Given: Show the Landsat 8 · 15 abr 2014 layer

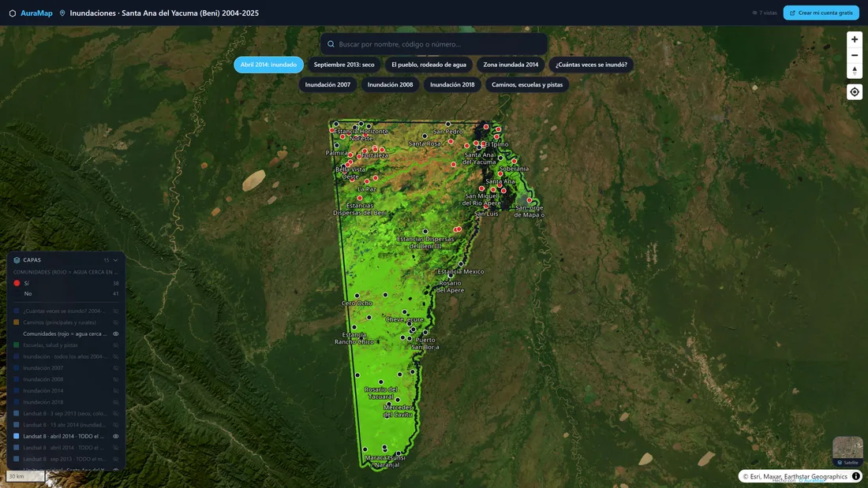Looking at the screenshot, I should coord(116,425).
